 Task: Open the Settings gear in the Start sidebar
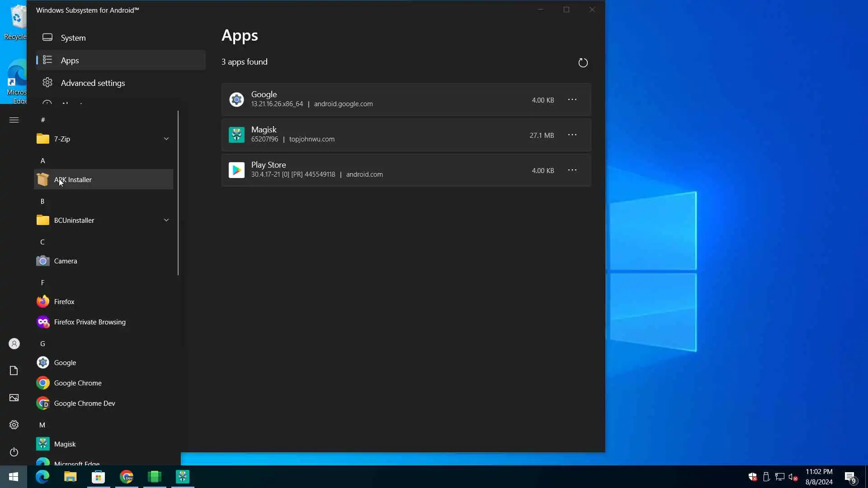click(x=14, y=425)
